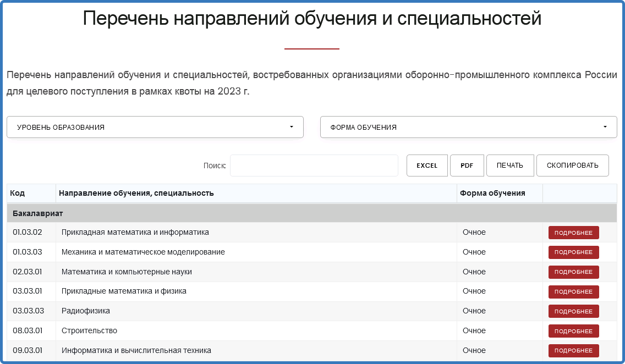Export the table to EXCEL

[427, 165]
